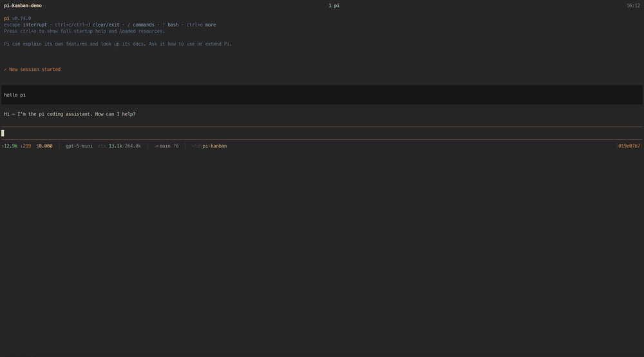This screenshot has width=644, height=357.
Task: Click the 'ctrl+o more' hint
Action: (x=201, y=24)
